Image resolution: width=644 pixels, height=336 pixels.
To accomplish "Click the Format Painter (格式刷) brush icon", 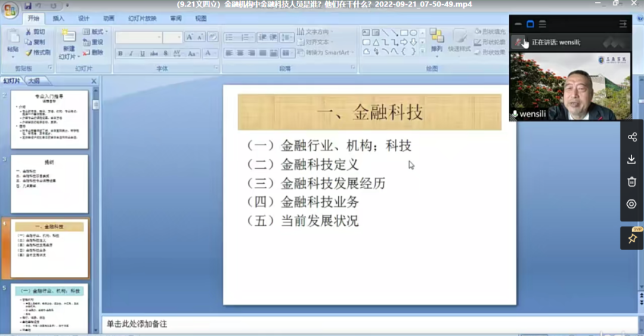I will point(29,53).
